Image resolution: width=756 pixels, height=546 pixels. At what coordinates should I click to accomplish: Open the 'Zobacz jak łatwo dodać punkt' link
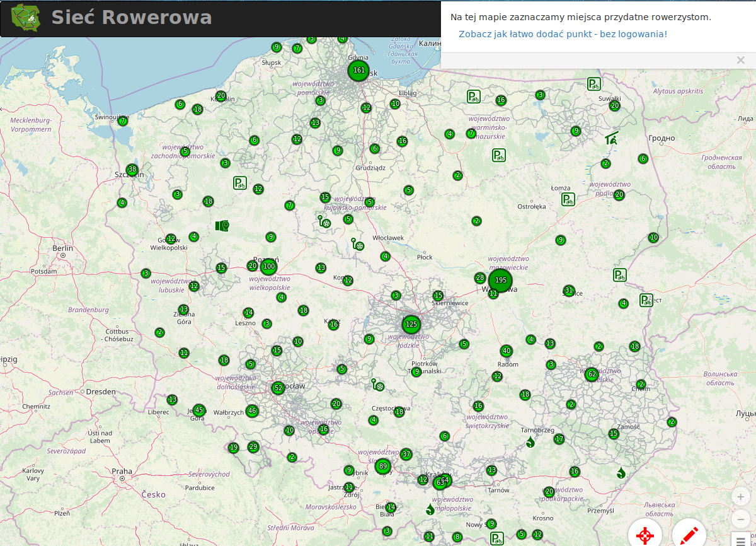[x=563, y=34]
